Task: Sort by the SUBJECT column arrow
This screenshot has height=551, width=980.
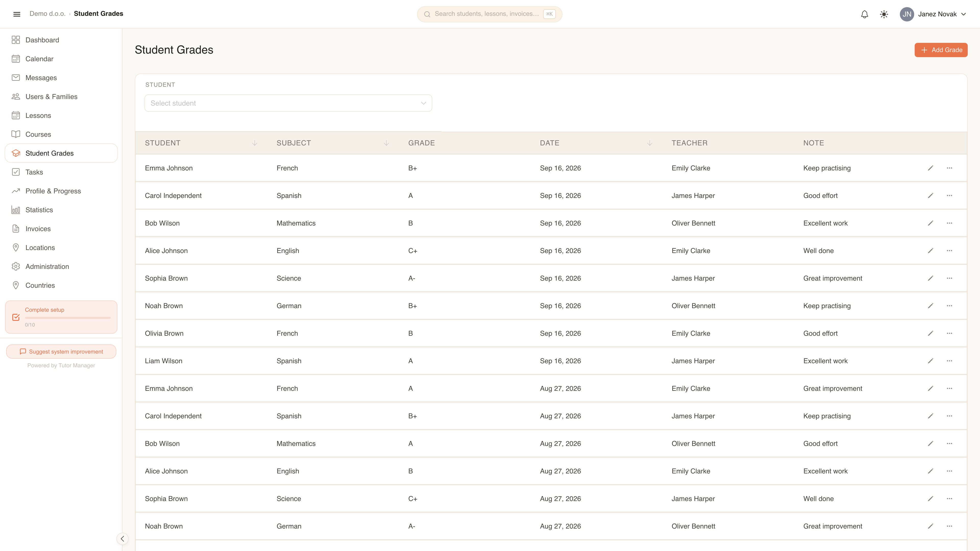Action: pos(386,143)
